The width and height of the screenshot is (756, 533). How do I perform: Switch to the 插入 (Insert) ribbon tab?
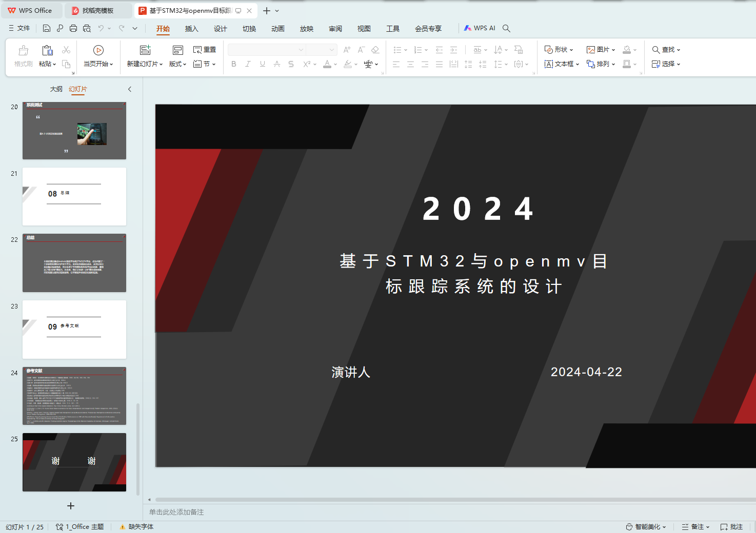[191, 29]
